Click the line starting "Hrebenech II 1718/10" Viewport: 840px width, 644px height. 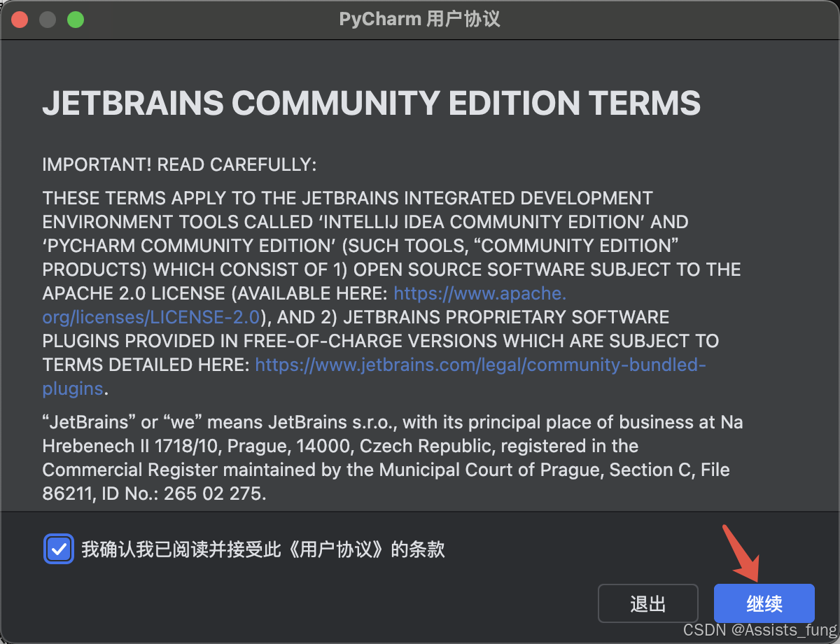pos(341,446)
